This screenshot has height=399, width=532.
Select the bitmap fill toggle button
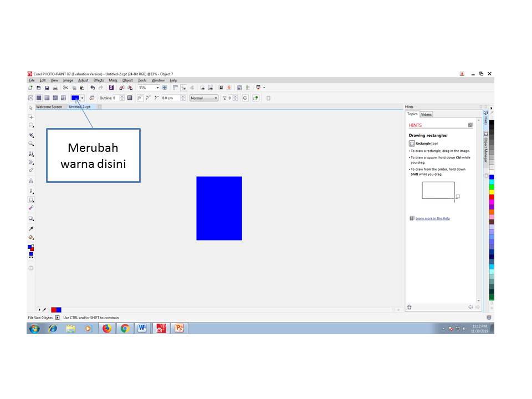coord(55,98)
